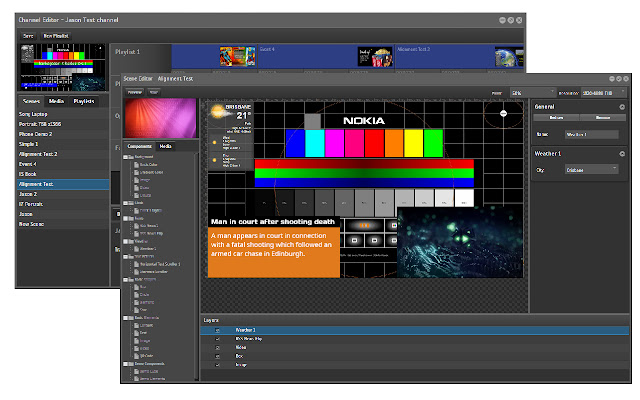Collapse the Demo Components folder in the tree

pos(126,364)
